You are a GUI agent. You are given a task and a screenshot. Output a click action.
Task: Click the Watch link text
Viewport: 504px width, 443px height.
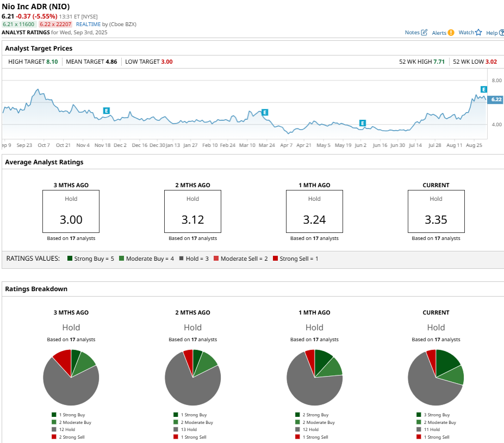click(x=466, y=33)
